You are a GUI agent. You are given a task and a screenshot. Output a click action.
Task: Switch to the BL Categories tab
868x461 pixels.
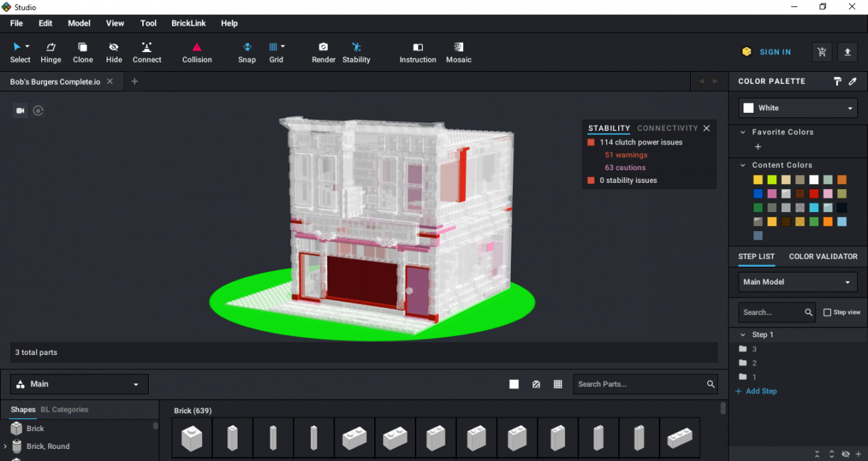(x=65, y=410)
